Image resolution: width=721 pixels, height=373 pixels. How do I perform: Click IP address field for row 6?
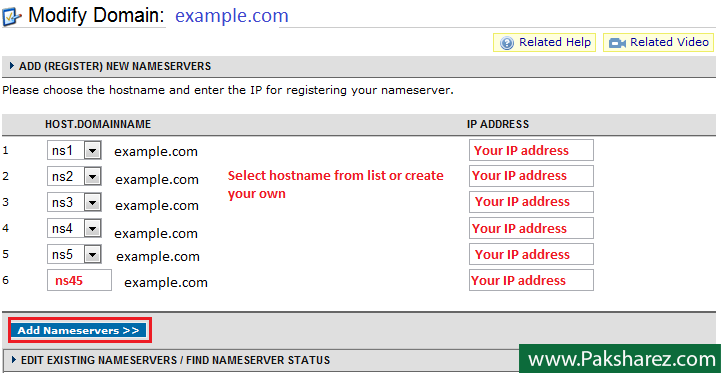pyautogui.click(x=531, y=280)
